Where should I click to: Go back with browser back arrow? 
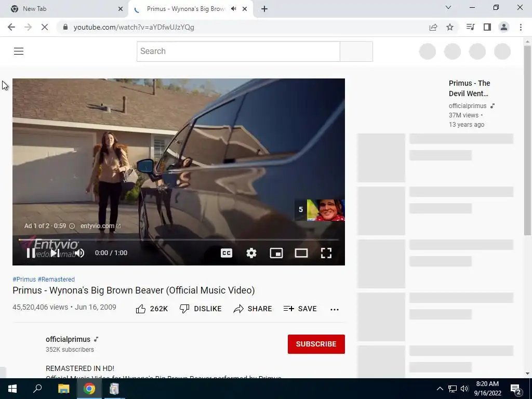(x=11, y=27)
